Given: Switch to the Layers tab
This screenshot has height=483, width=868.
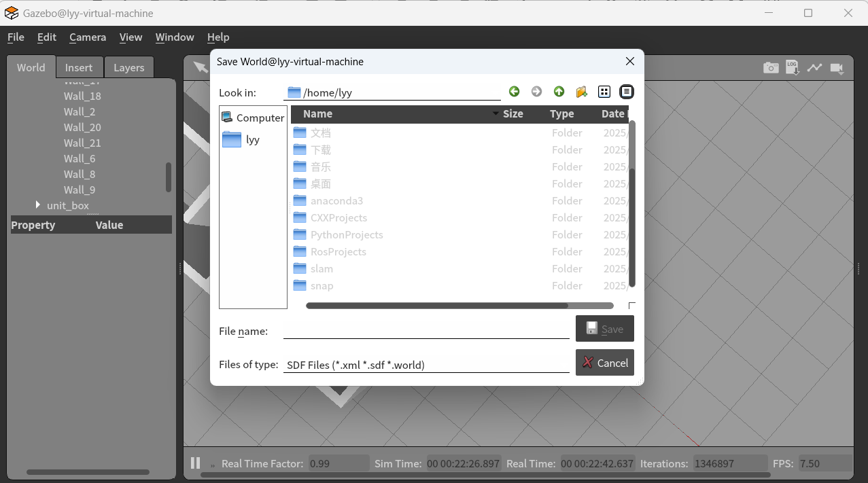Looking at the screenshot, I should pos(129,67).
